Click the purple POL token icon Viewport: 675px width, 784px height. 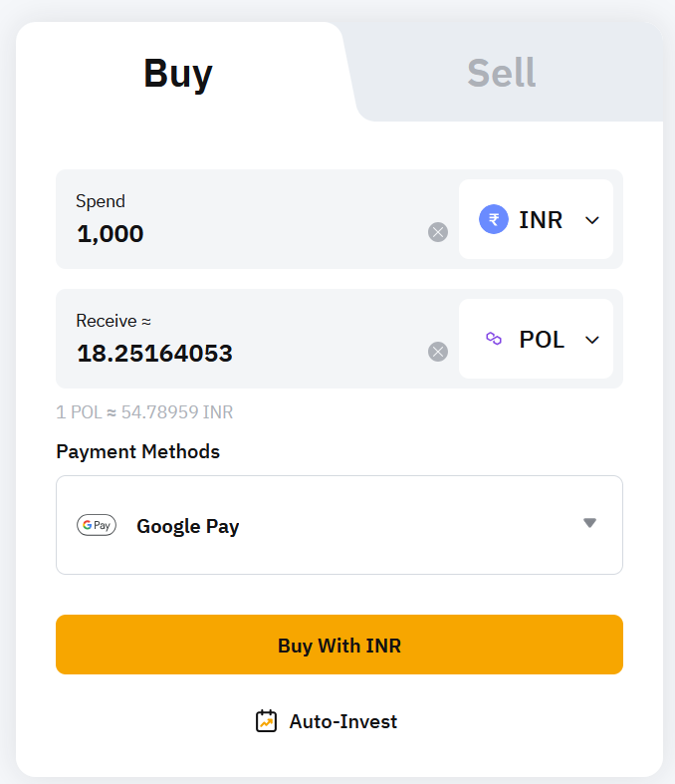tap(494, 339)
